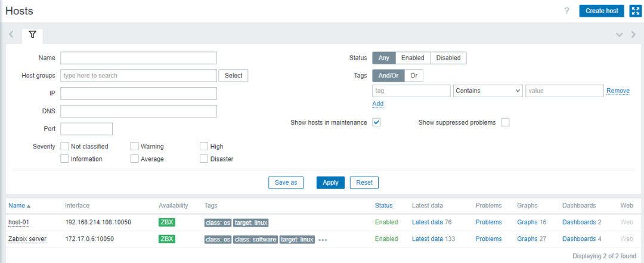This screenshot has height=263, width=644.
Task: Enable Show suppressed problems checkbox
Action: point(505,122)
